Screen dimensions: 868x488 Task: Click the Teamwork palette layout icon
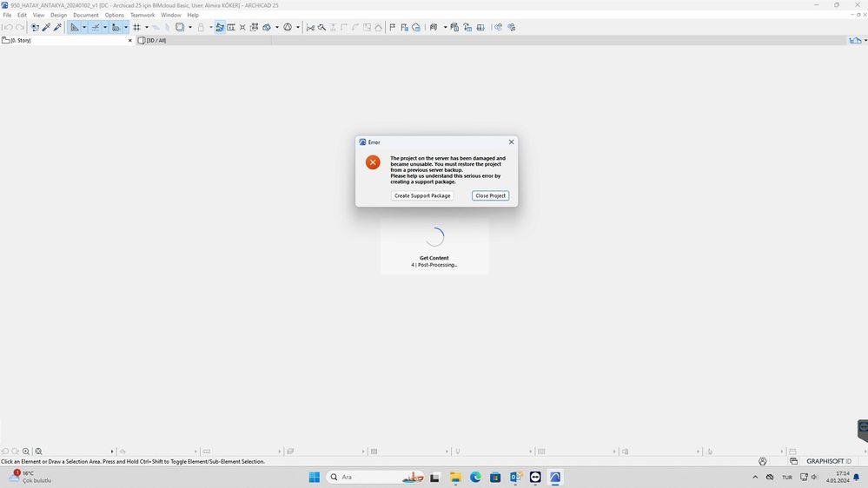coord(480,27)
